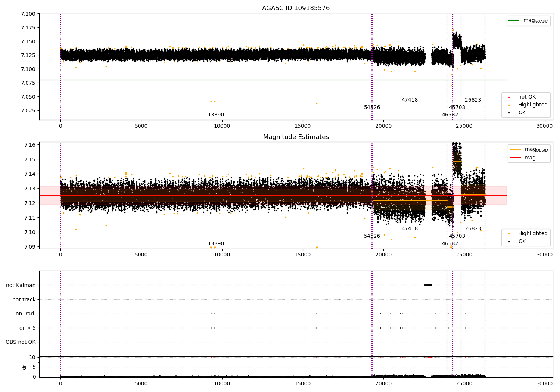Click 'OK' legend entry below Magnitude Estimates title

click(522, 241)
